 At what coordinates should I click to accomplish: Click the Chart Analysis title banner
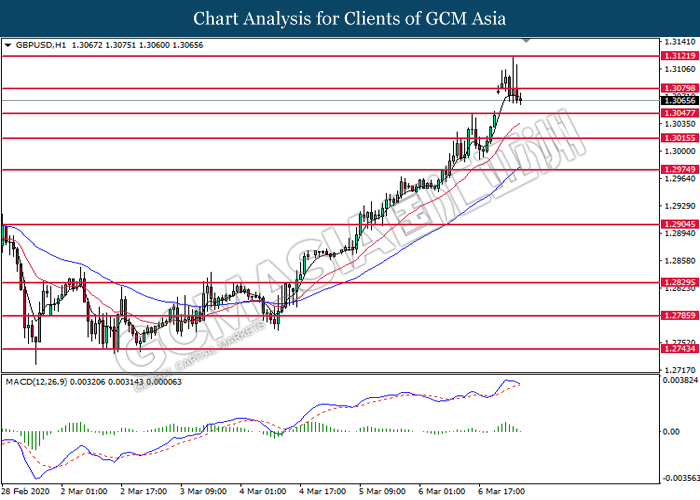click(350, 18)
